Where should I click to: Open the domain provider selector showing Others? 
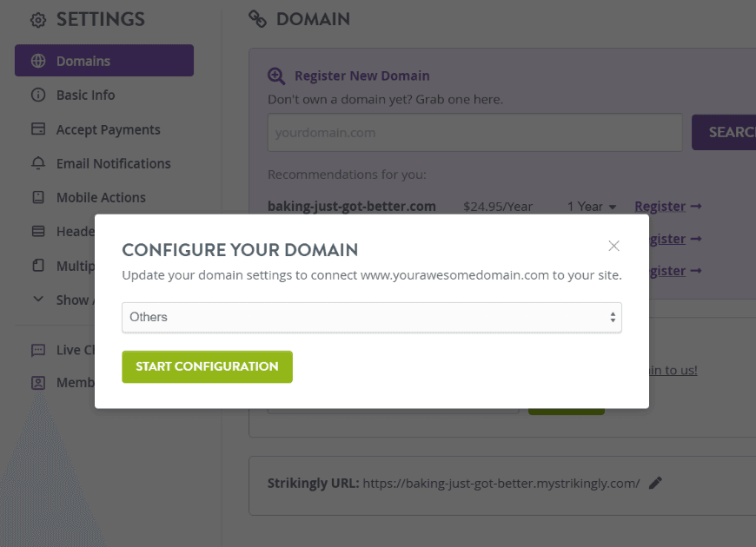(371, 317)
